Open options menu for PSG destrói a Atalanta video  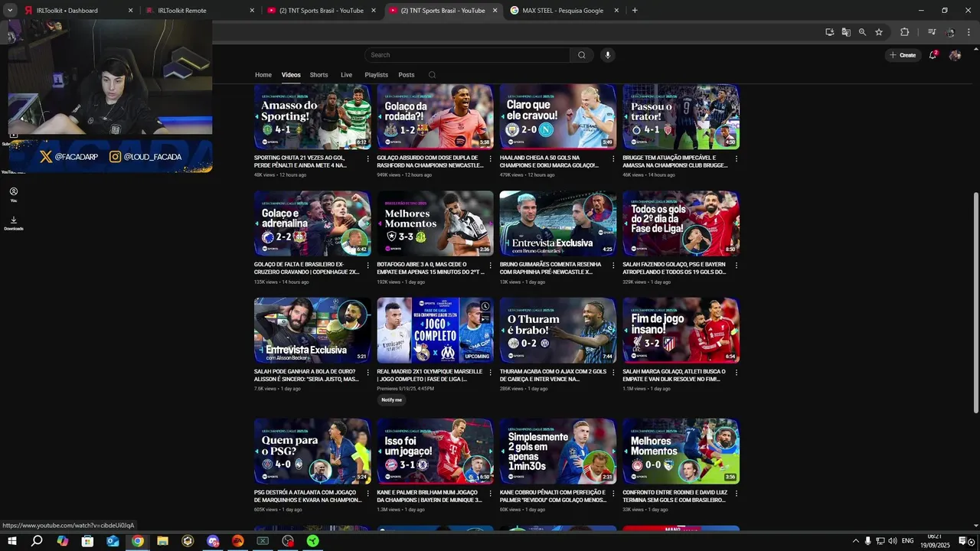367,494
